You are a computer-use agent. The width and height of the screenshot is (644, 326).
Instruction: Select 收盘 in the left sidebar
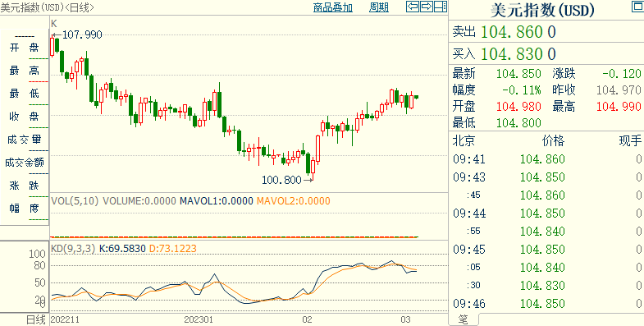tap(25, 117)
